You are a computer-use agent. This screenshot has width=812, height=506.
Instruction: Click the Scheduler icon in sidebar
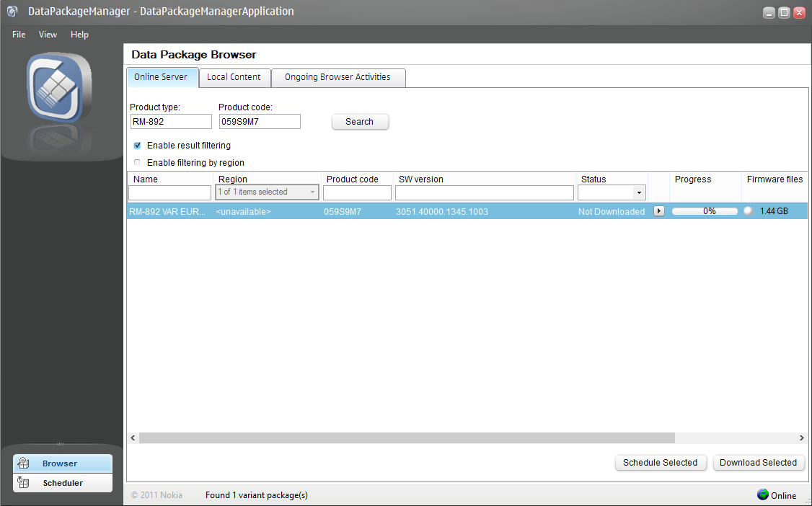[x=23, y=482]
